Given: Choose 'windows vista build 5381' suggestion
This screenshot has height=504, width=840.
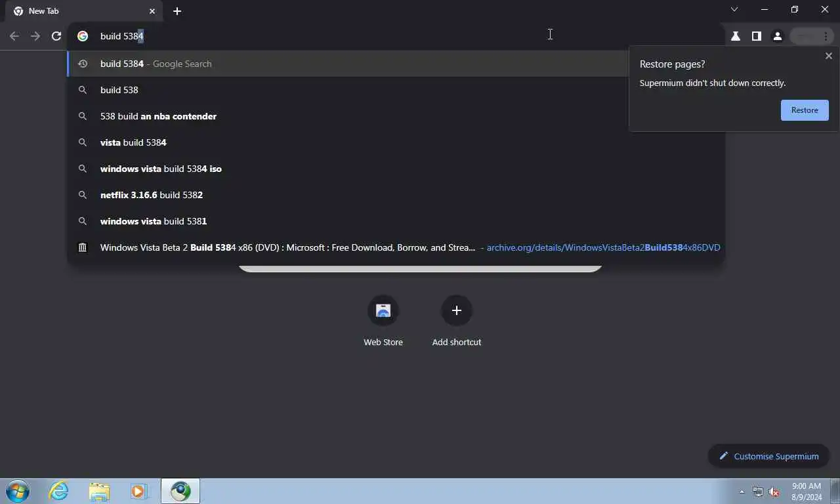Looking at the screenshot, I should click(396, 221).
